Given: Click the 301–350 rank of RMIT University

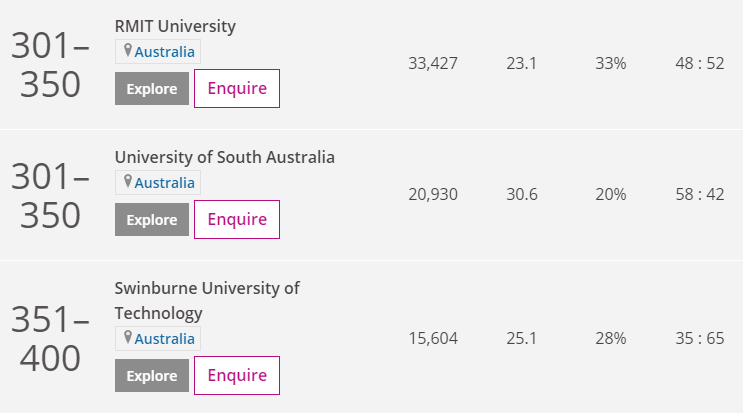Looking at the screenshot, I should click(50, 65).
